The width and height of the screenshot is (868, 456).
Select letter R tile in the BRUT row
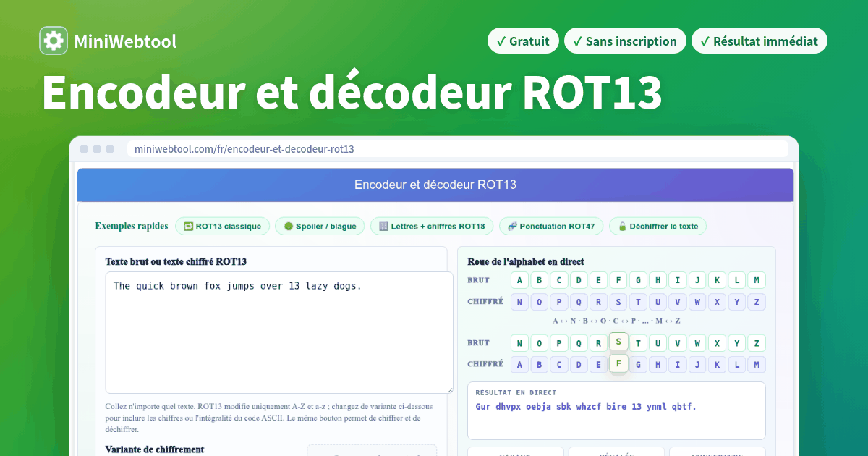598,343
